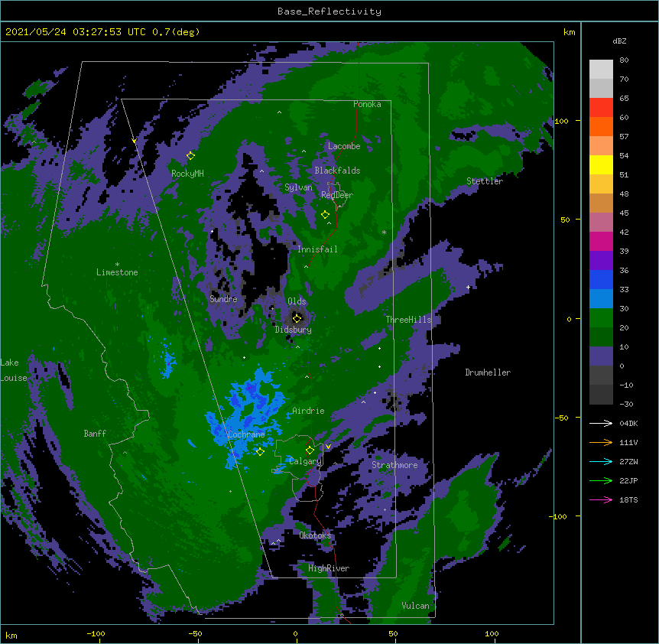The width and height of the screenshot is (659, 644).
Task: Click the Base_Reflectivity title
Action: coord(329,11)
